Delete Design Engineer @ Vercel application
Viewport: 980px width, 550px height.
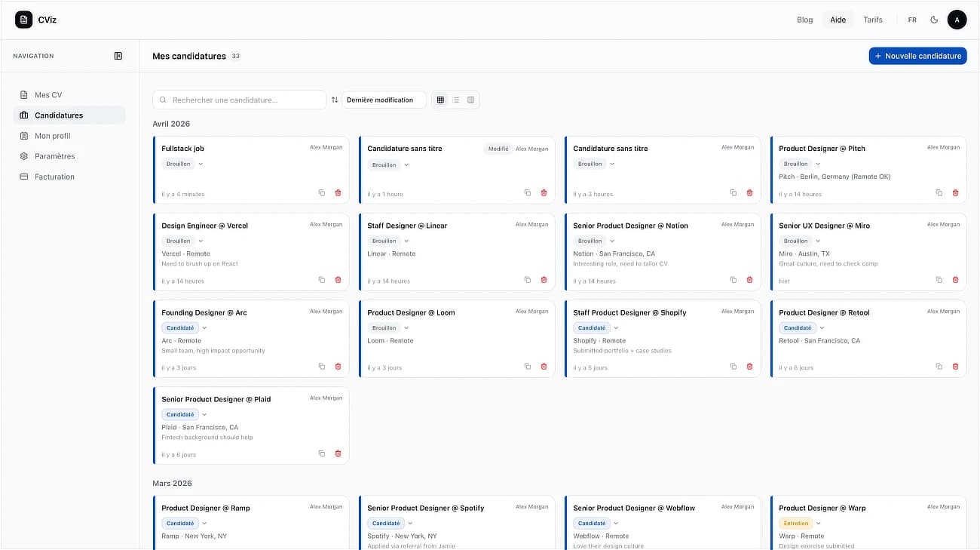click(338, 280)
